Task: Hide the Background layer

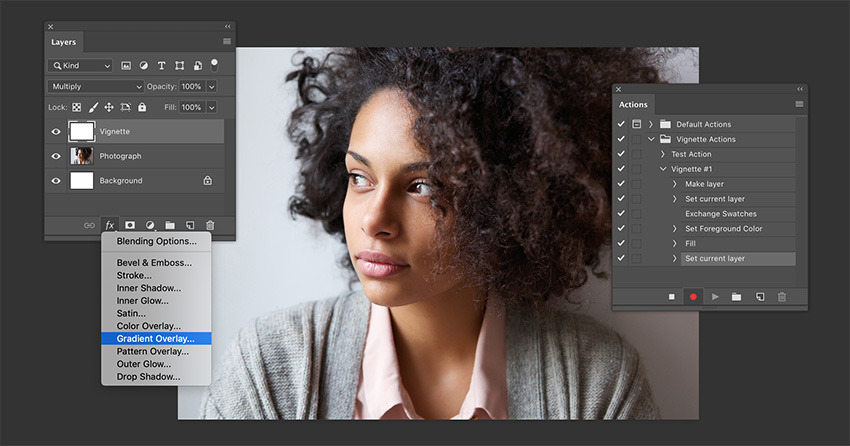Action: (56, 181)
